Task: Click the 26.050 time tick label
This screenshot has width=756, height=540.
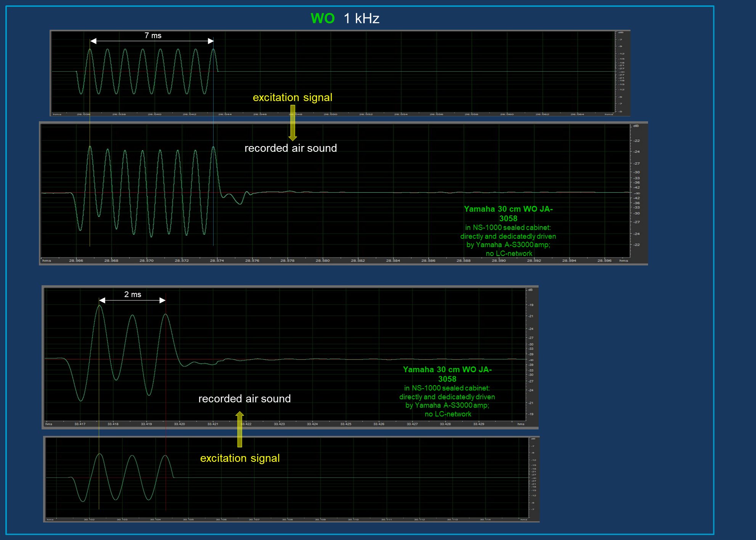Action: point(331,114)
